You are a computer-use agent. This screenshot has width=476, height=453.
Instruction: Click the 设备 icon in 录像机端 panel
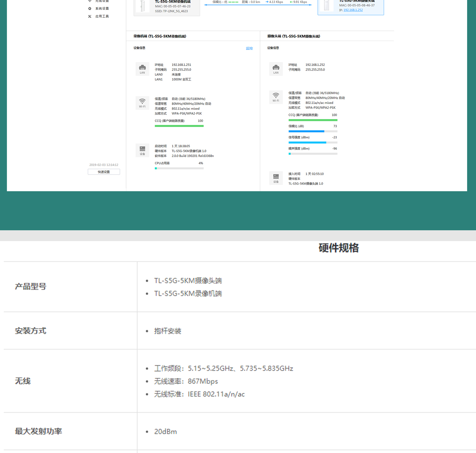click(142, 151)
